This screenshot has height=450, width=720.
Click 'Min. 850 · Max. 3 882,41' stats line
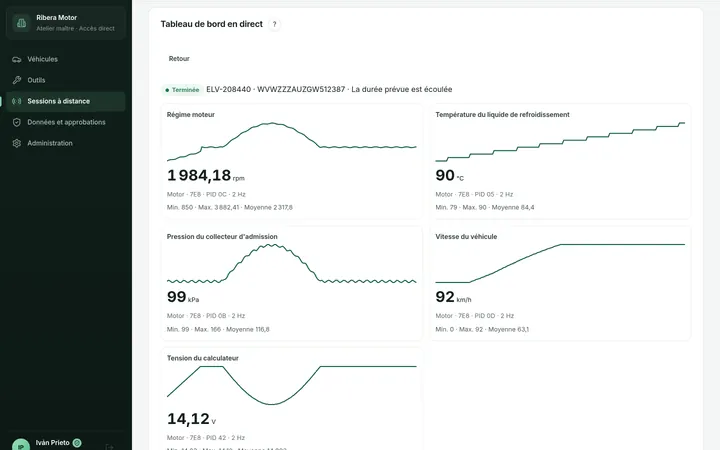(x=230, y=208)
